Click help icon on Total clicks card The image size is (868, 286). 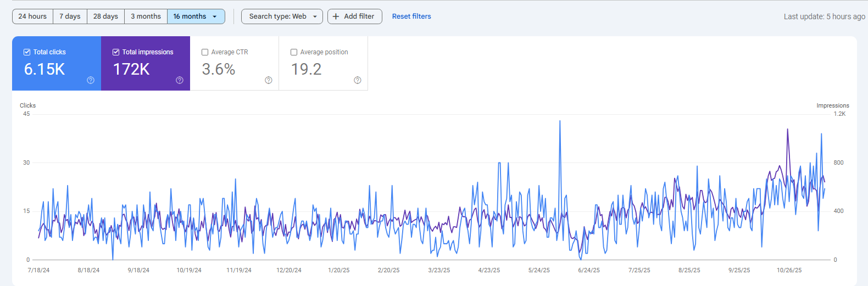click(x=91, y=80)
